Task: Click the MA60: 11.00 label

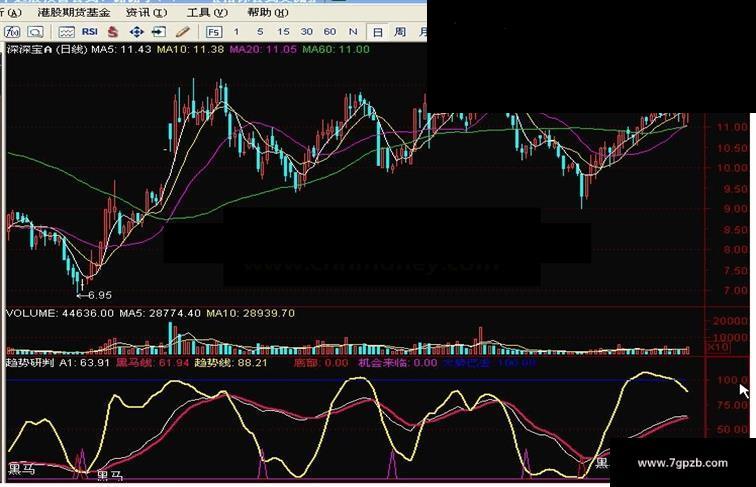Action: pyautogui.click(x=336, y=49)
